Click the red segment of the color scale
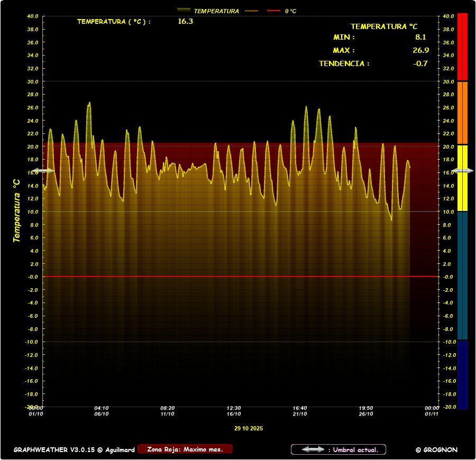Image resolution: width=476 pixels, height=460 pixels. pos(462,47)
